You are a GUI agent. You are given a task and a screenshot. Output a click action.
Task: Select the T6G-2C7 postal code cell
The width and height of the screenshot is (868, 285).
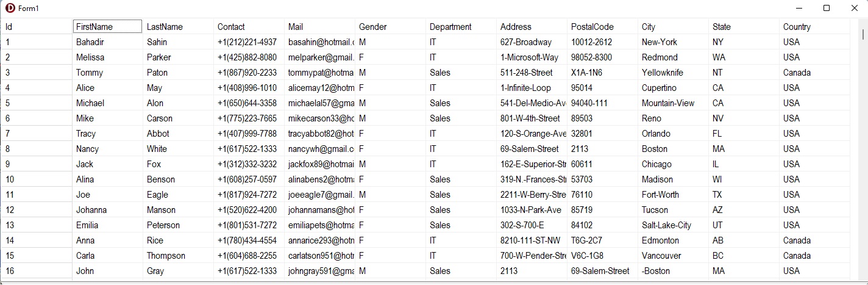(x=602, y=240)
